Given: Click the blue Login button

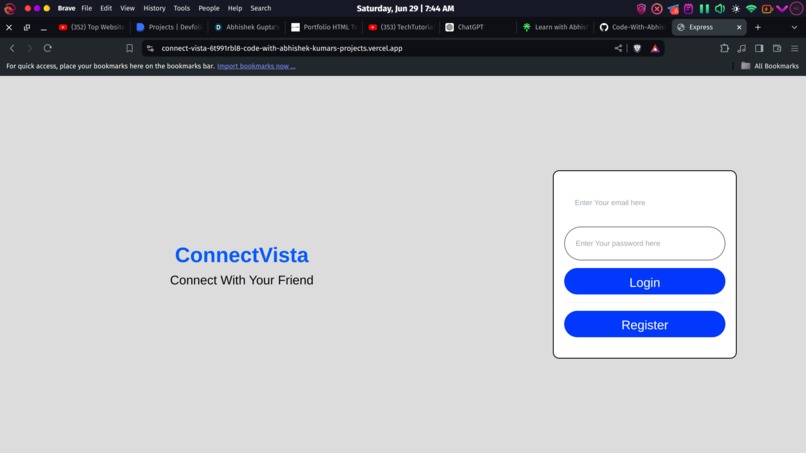Looking at the screenshot, I should 645,282.
